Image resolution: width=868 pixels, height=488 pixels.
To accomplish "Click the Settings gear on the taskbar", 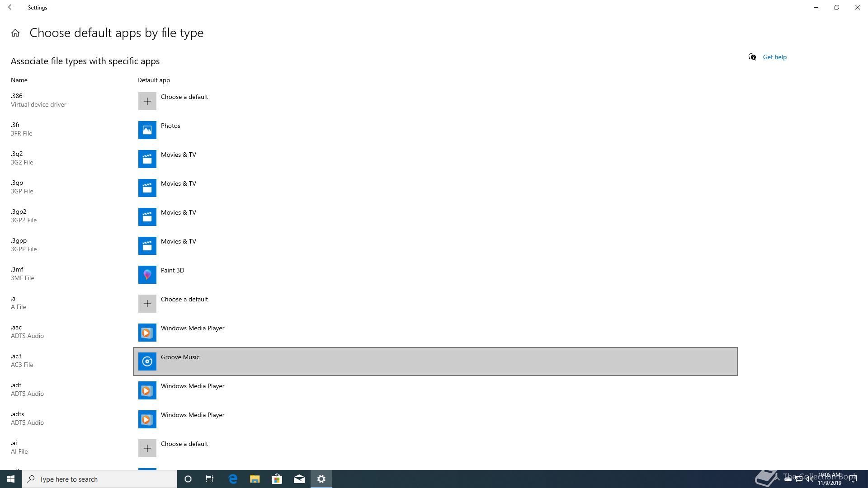I will 321,479.
